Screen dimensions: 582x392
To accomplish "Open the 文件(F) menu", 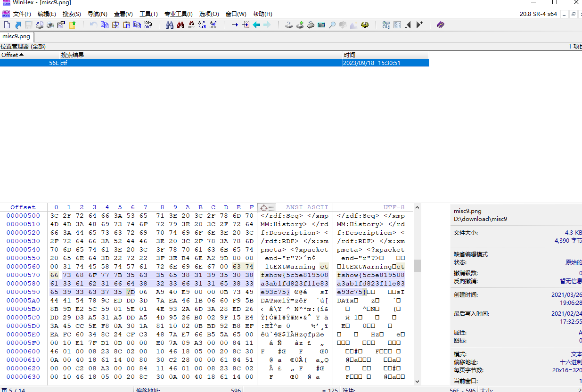I will point(22,14).
